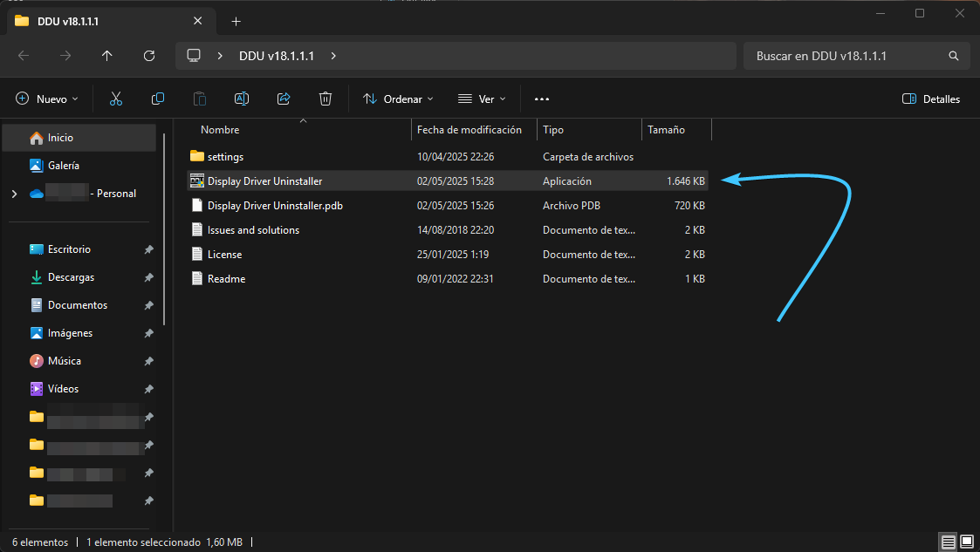This screenshot has height=552, width=980.
Task: Click the Carpeta de archivos type cell
Action: pyautogui.click(x=588, y=157)
